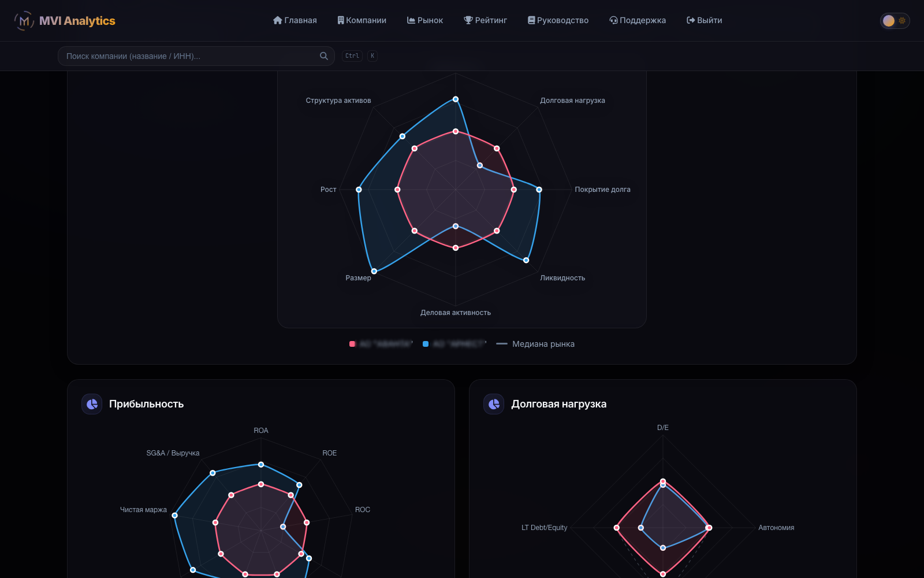The image size is (924, 578).
Task: Click the Прибыльность pie chart icon
Action: click(x=92, y=404)
